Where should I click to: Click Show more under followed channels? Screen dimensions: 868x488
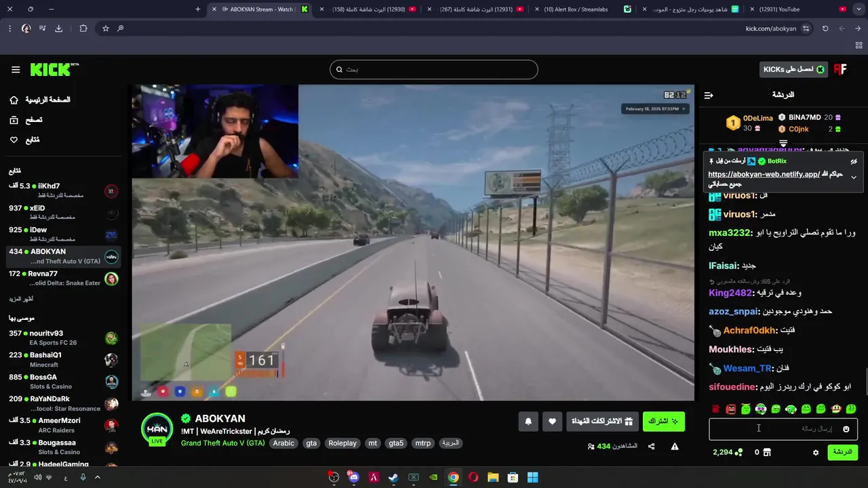coord(20,299)
